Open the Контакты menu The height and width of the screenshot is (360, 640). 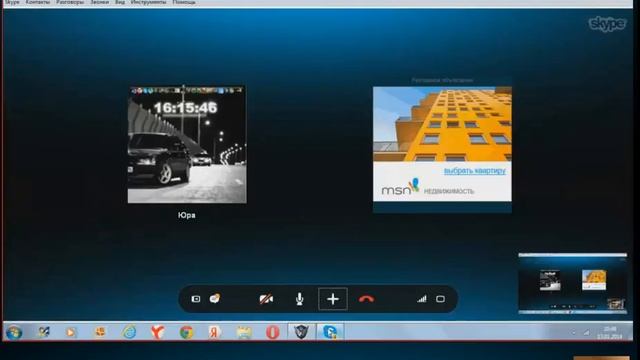coord(37,2)
